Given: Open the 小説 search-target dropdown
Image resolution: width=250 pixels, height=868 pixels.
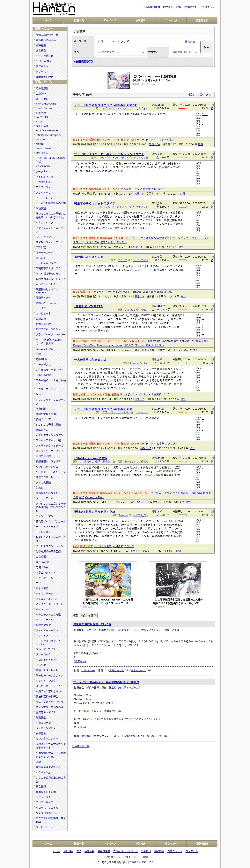Looking at the screenshot, I should point(105,42).
